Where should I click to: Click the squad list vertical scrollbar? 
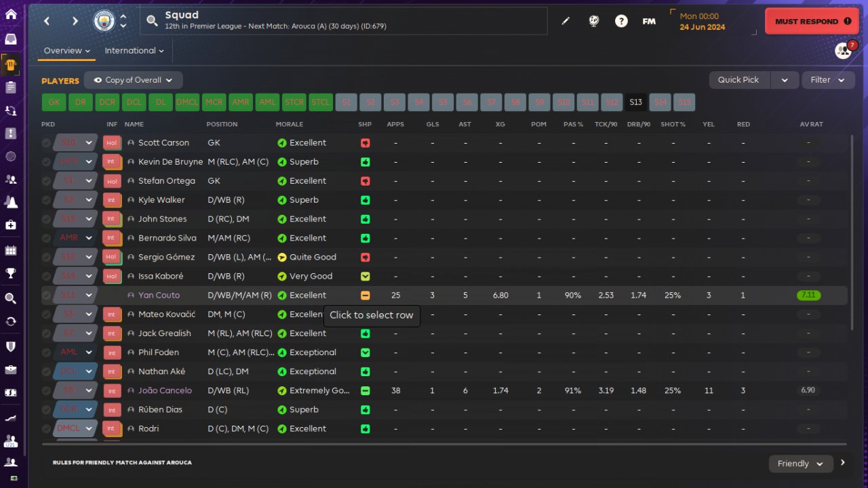(852, 232)
